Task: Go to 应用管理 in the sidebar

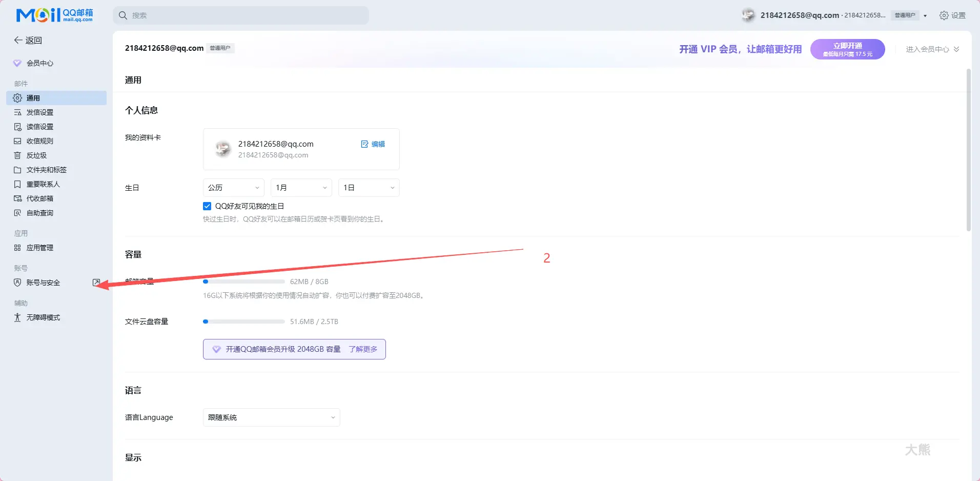Action: [40, 248]
